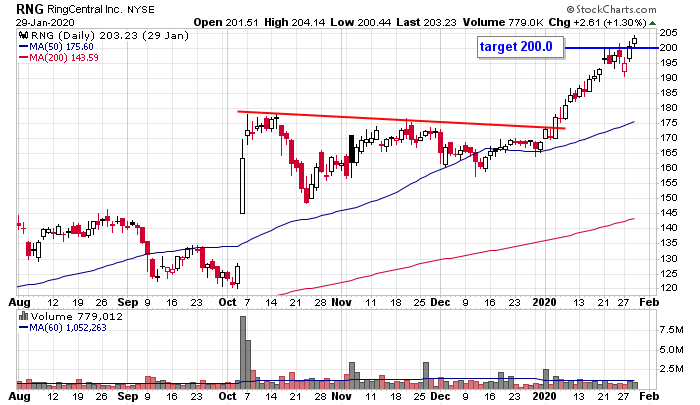Click the Volume 779.0K header value
This screenshot has width=700, height=405.
(503, 22)
